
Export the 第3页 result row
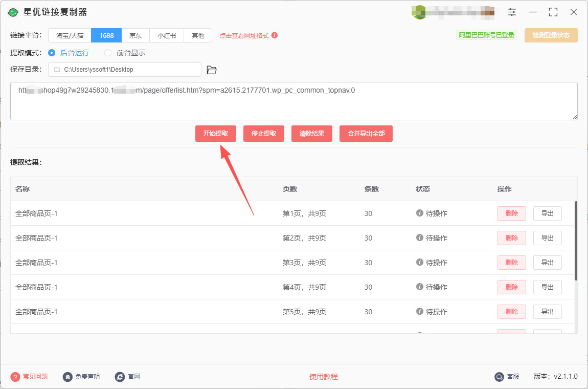point(548,263)
